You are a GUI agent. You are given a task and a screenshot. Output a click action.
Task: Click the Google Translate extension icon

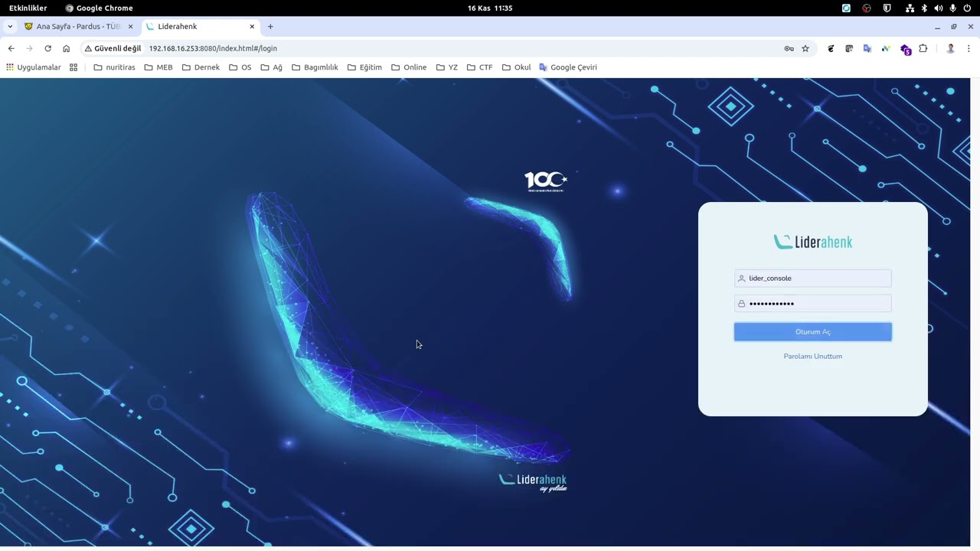click(x=867, y=48)
